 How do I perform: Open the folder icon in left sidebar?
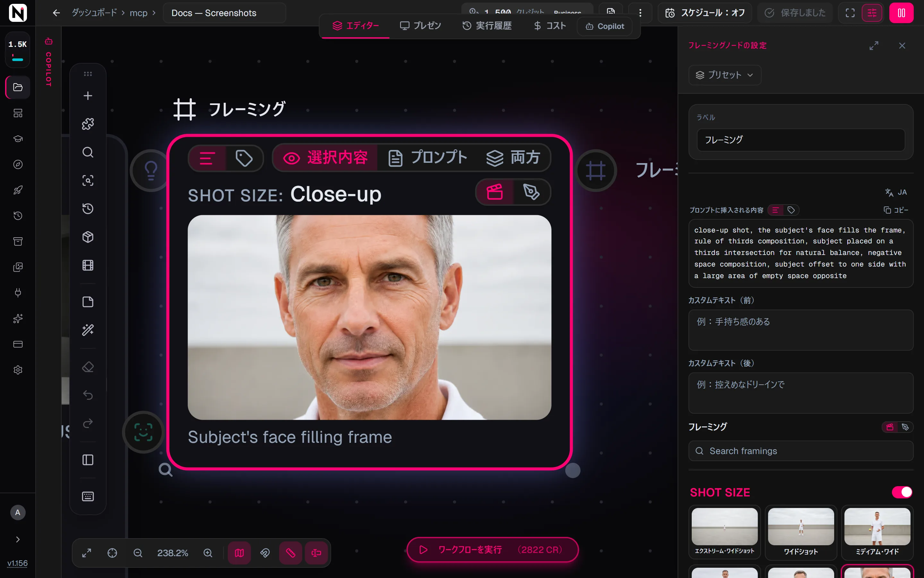(18, 87)
